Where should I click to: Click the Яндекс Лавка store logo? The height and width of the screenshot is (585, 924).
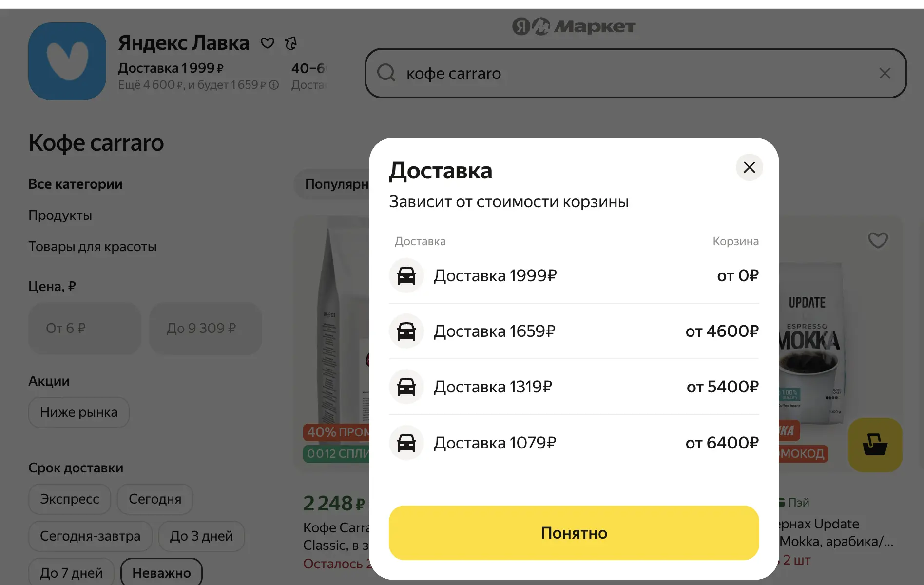(x=67, y=61)
